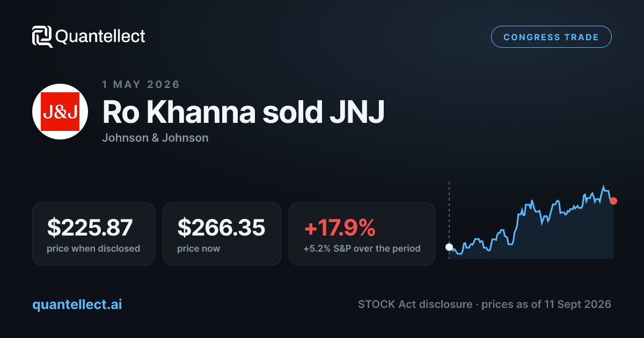This screenshot has width=644, height=338.
Task: Click the Ro Khanna sold JNJ headline
Action: (x=243, y=112)
